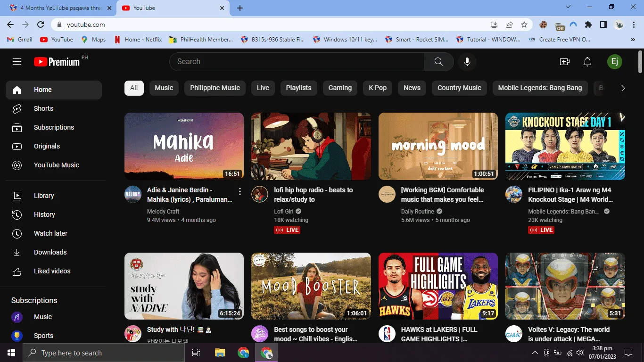
Task: Open the Ej account avatar menu
Action: point(614,62)
